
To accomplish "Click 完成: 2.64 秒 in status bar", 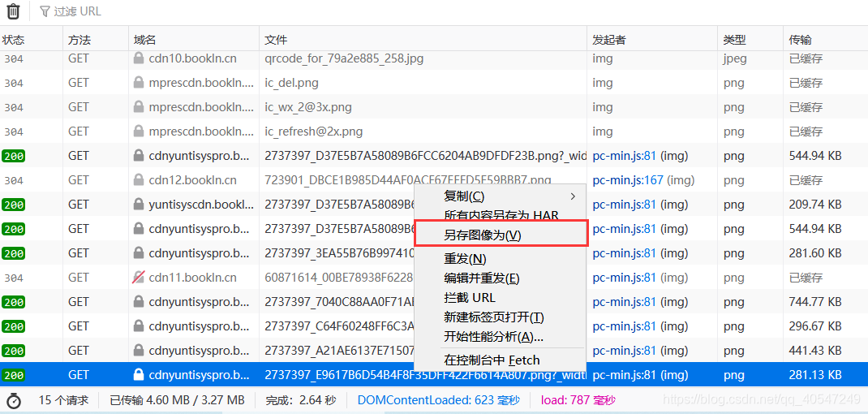I will click(301, 400).
